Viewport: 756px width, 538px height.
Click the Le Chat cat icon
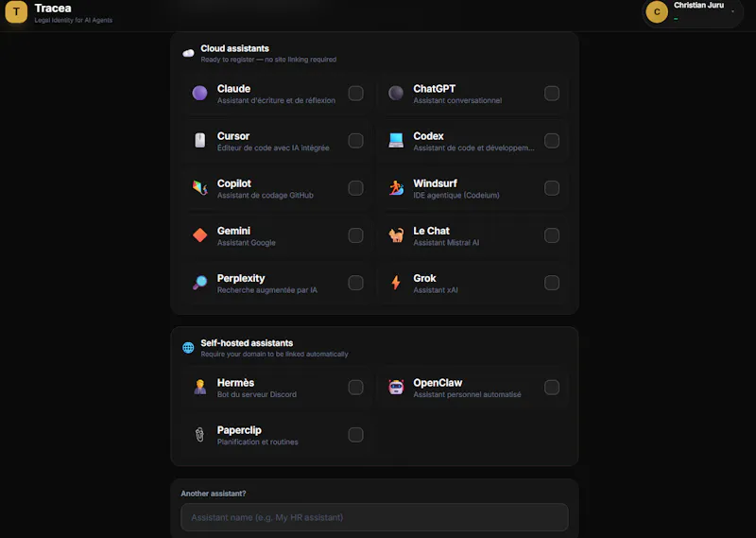click(396, 235)
